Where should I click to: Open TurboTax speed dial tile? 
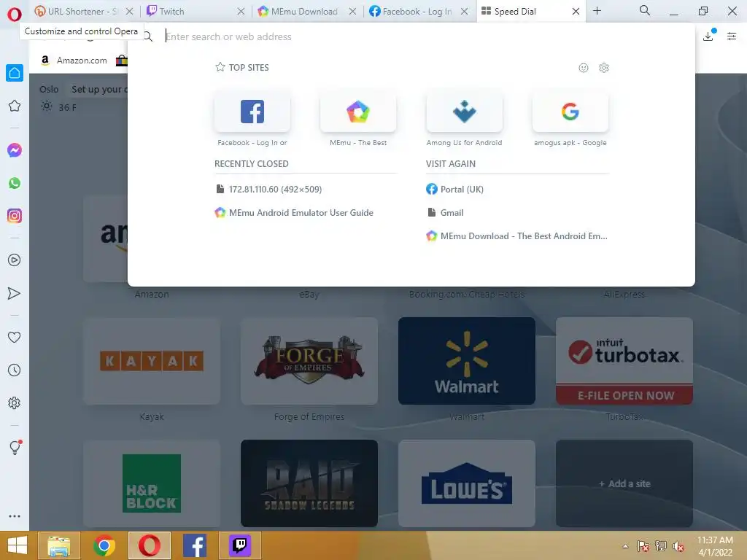click(624, 361)
